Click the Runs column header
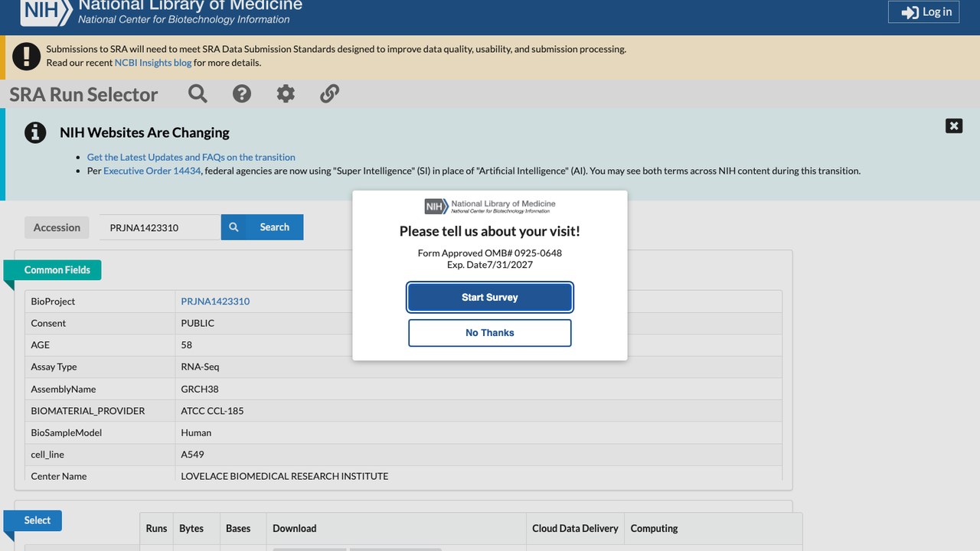The height and width of the screenshot is (551, 980). (156, 528)
